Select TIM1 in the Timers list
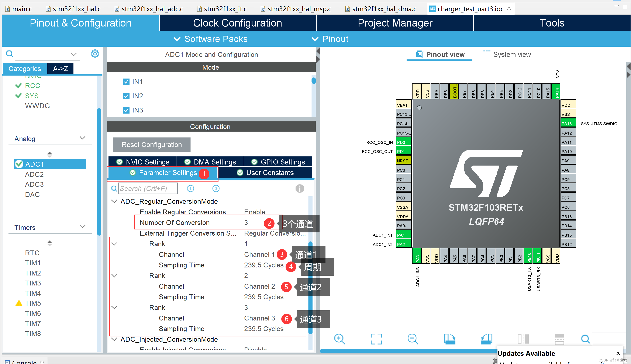Image resolution: width=631 pixels, height=364 pixels. click(33, 263)
